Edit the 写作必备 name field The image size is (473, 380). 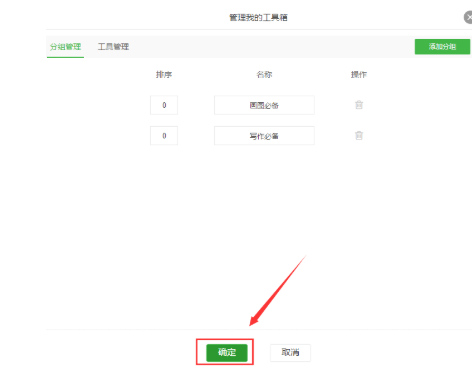pyautogui.click(x=264, y=136)
